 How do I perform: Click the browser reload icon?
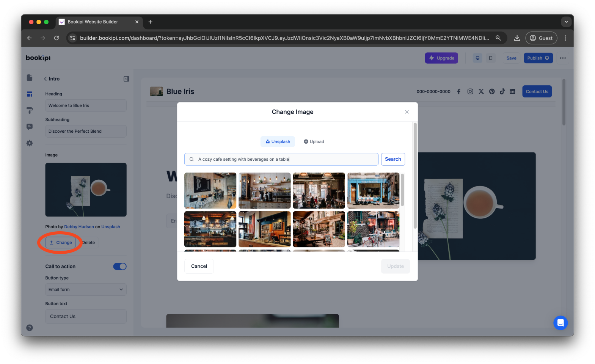57,38
